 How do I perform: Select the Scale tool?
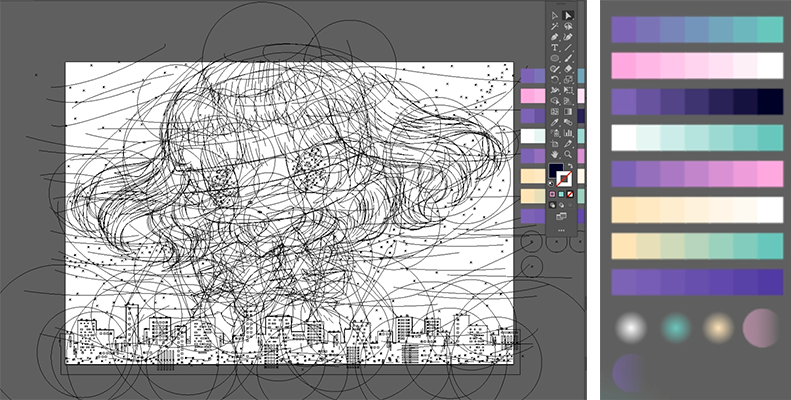(568, 79)
